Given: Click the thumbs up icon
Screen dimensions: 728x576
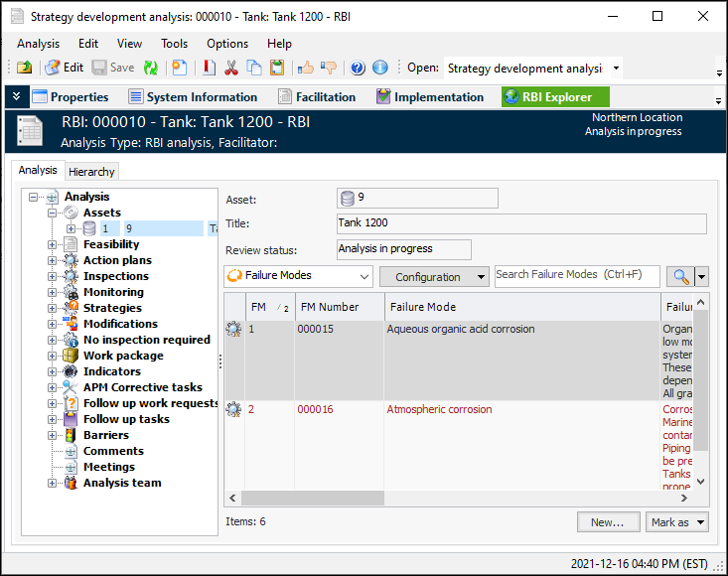Looking at the screenshot, I should point(306,68).
